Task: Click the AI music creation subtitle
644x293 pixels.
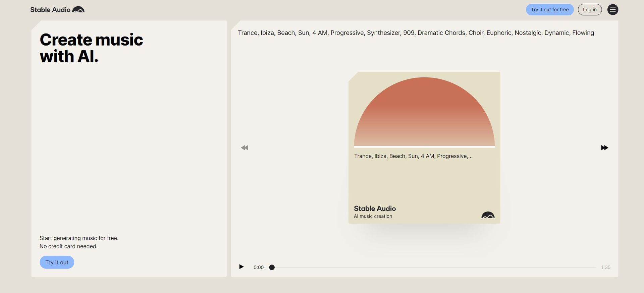Action: [x=373, y=216]
